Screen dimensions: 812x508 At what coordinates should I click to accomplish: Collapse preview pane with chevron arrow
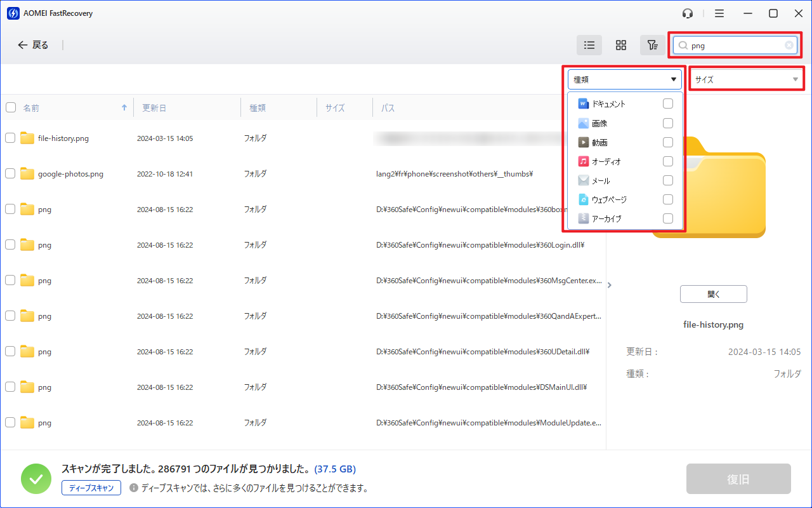coord(610,285)
